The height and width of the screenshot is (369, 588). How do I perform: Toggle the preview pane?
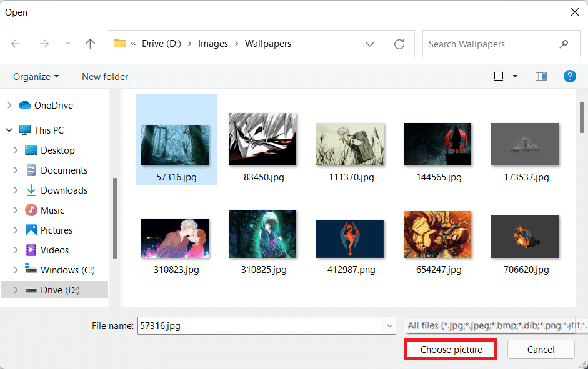pos(541,76)
